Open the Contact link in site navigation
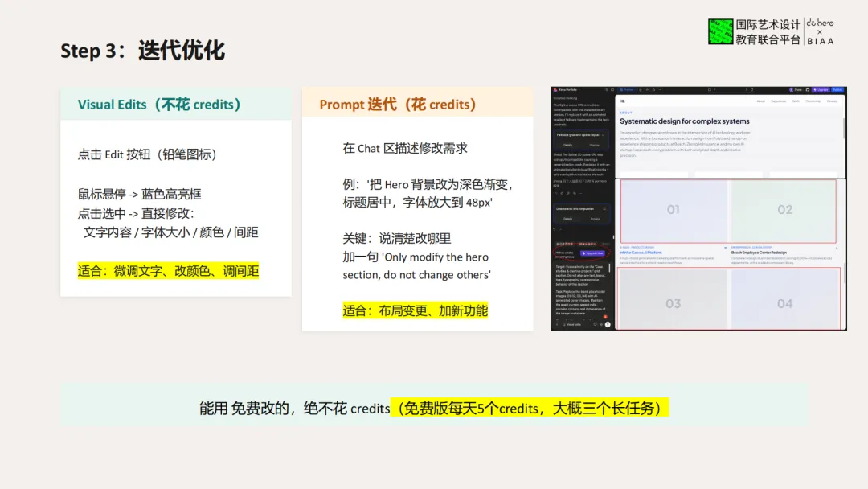The width and height of the screenshot is (868, 489). click(832, 101)
